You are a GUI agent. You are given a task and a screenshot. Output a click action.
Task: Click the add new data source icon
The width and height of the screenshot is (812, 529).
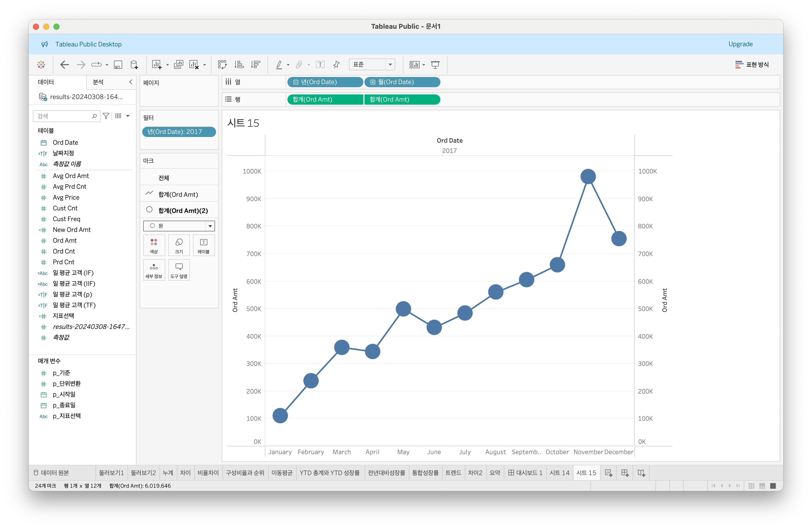coord(134,64)
